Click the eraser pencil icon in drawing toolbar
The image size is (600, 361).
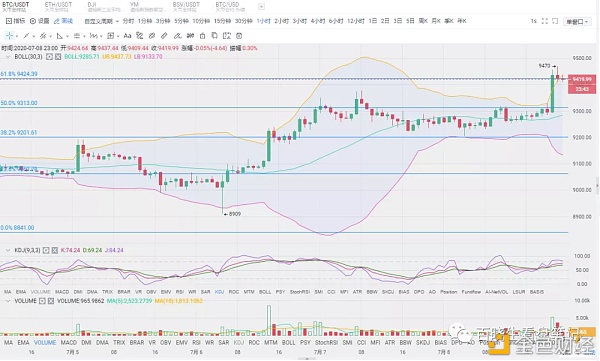[177, 36]
